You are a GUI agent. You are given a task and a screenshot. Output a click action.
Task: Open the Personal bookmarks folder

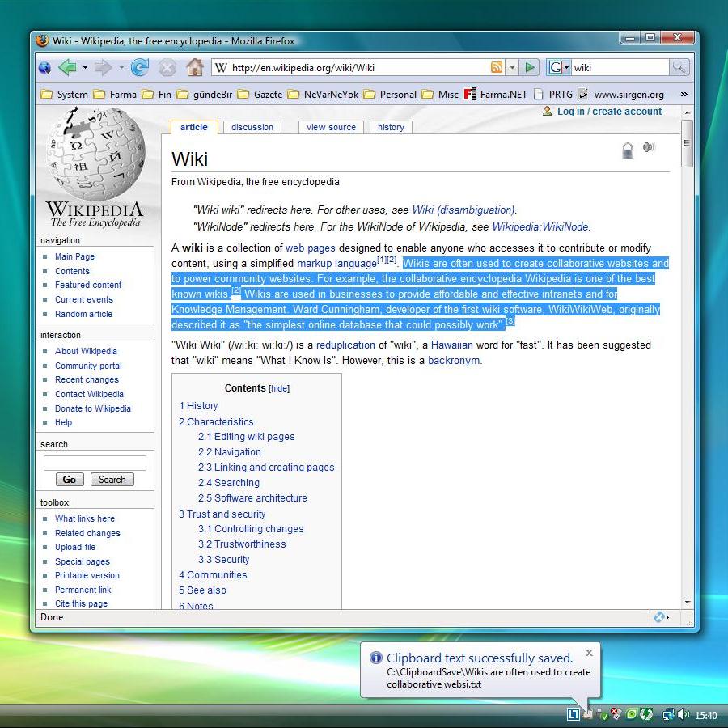(x=390, y=95)
